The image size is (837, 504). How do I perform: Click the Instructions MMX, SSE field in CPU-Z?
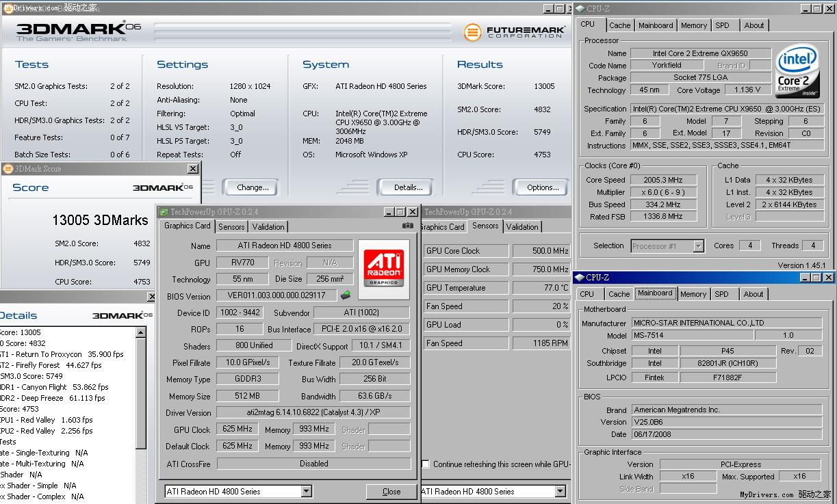pyautogui.click(x=727, y=146)
